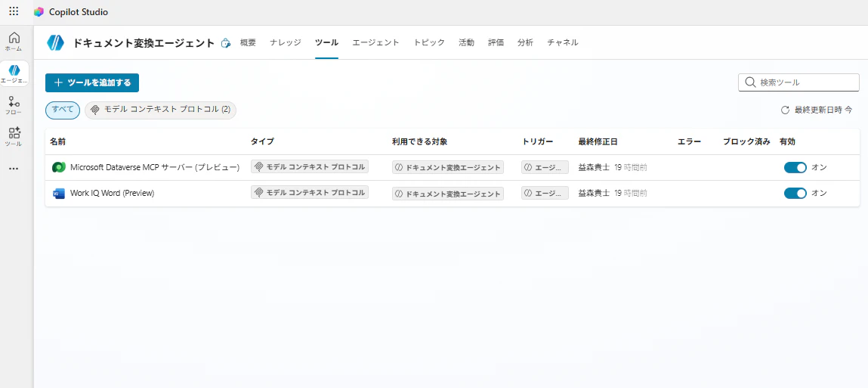Open the 評価 tab
Image resolution: width=868 pixels, height=388 pixels.
pyautogui.click(x=496, y=42)
